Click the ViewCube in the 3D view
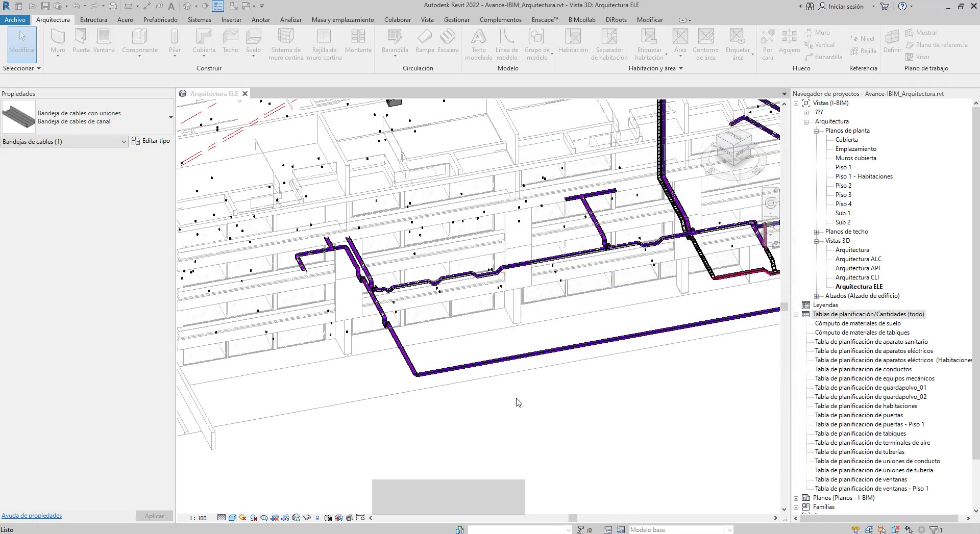 click(733, 147)
